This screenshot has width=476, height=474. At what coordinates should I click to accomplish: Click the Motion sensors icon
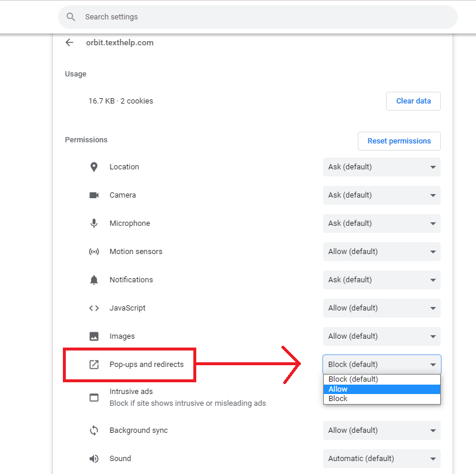[94, 252]
